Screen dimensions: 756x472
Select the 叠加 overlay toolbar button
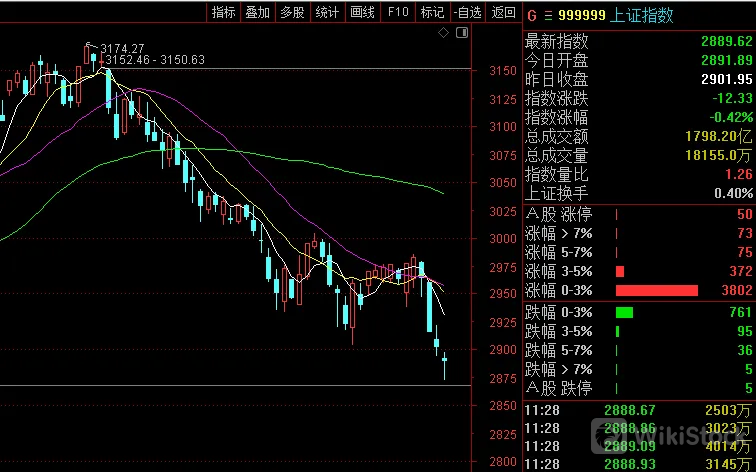coord(257,12)
